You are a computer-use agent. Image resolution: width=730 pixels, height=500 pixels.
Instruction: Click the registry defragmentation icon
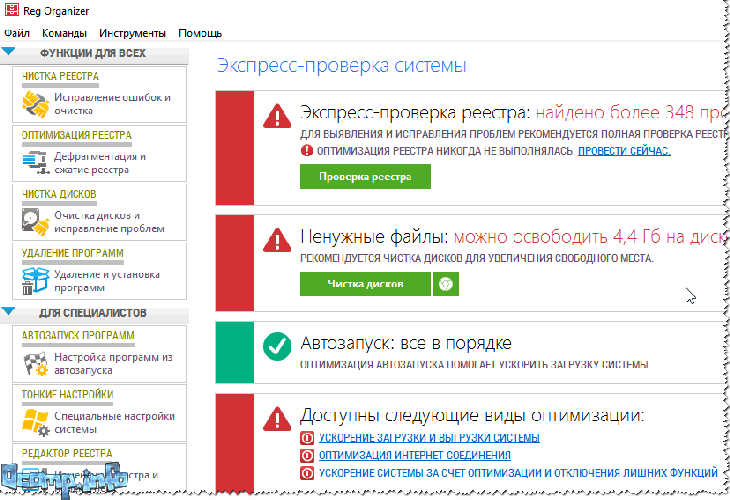(x=35, y=162)
